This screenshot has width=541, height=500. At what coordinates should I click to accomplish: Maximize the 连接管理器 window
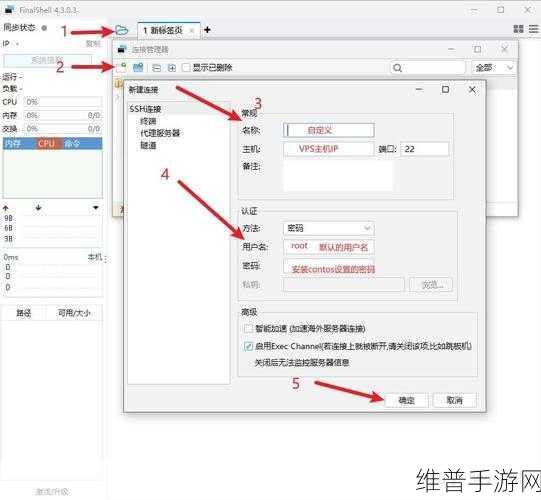click(x=478, y=49)
